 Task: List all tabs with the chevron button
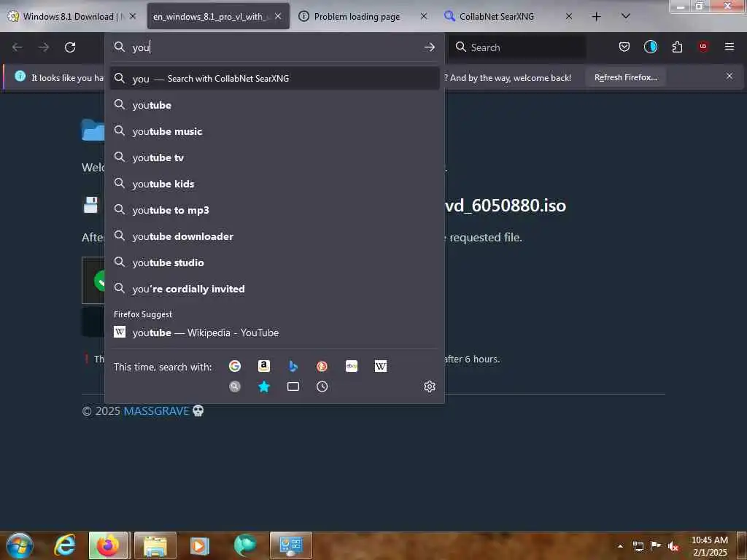[626, 17]
